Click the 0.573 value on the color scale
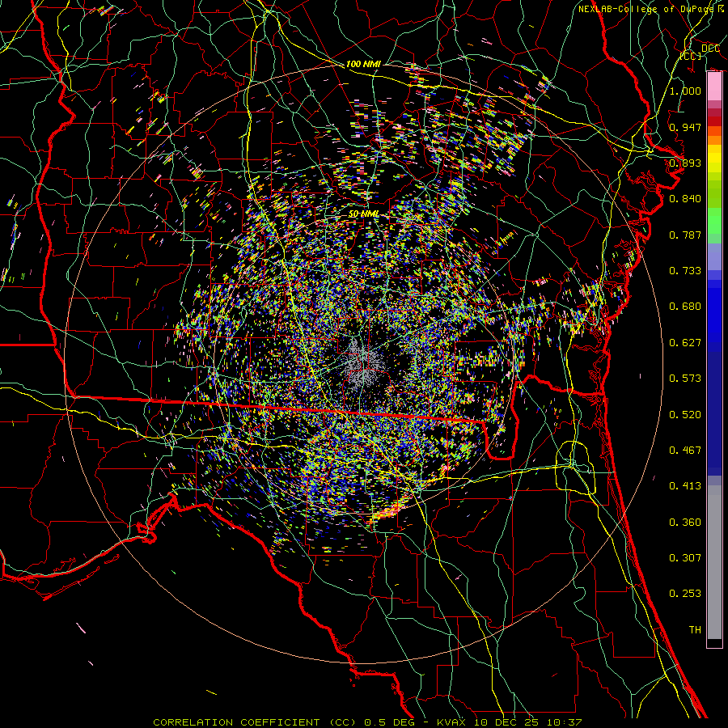This screenshot has width=728, height=728. coord(685,379)
